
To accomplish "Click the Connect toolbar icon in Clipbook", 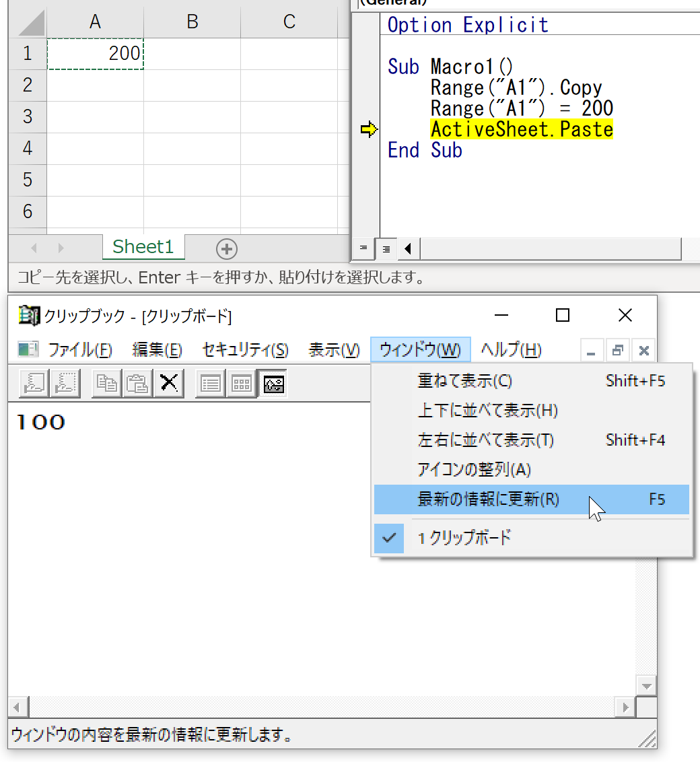I will coord(34,384).
